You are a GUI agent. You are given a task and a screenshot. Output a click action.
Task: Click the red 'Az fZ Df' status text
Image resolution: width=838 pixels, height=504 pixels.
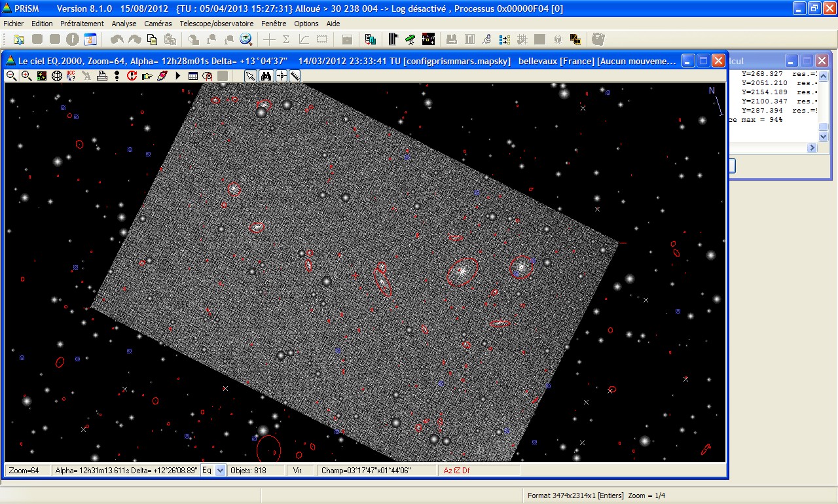point(456,471)
